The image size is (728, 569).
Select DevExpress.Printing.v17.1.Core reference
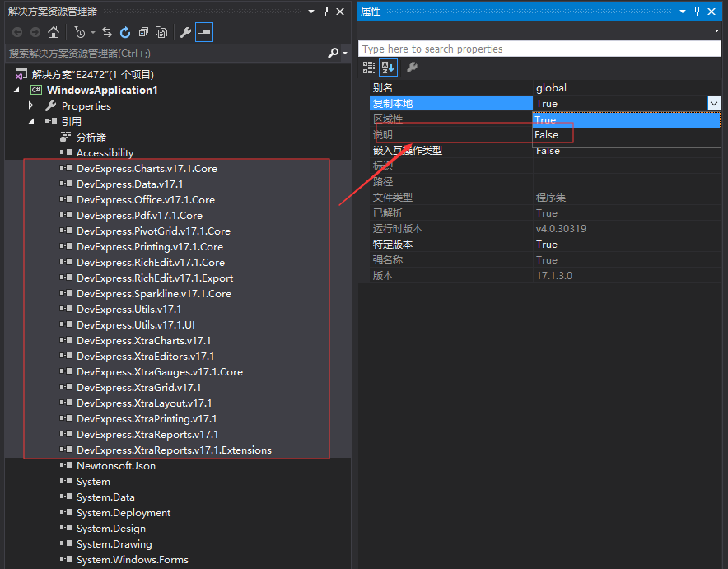pyautogui.click(x=150, y=247)
